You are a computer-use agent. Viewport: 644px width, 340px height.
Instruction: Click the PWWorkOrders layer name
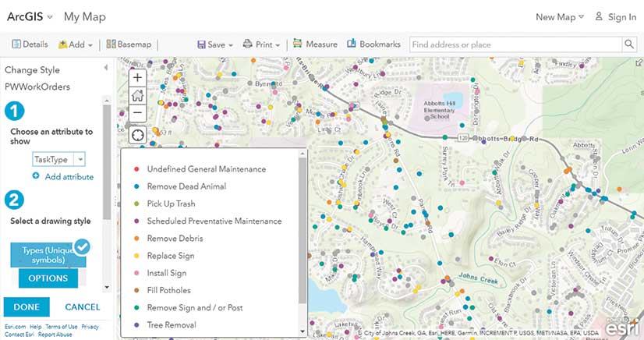37,87
